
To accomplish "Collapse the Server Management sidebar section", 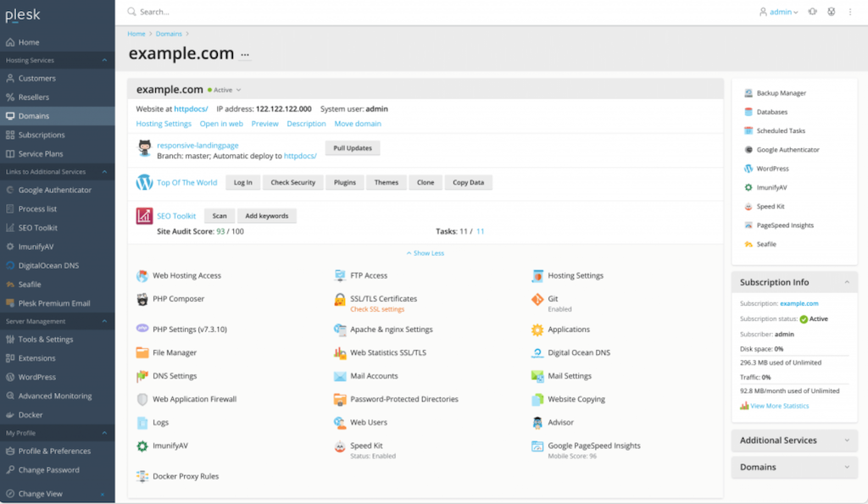I will point(104,321).
